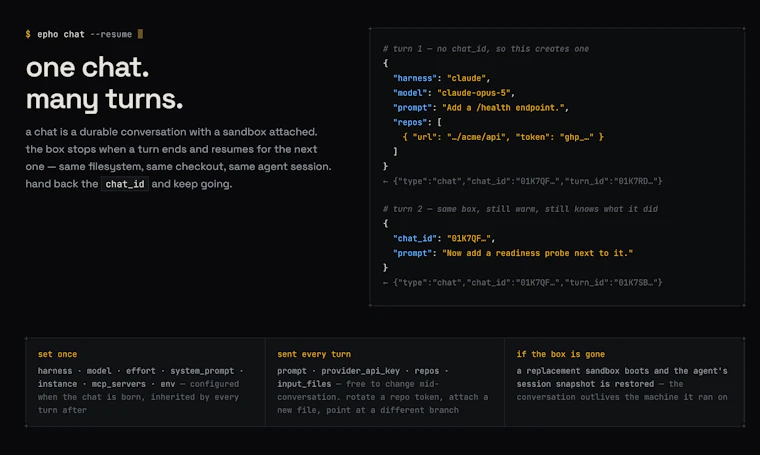Screen dimensions: 760x455
Task: Click the 'Add a /health endpoint.' prompt line
Action: 480,108
